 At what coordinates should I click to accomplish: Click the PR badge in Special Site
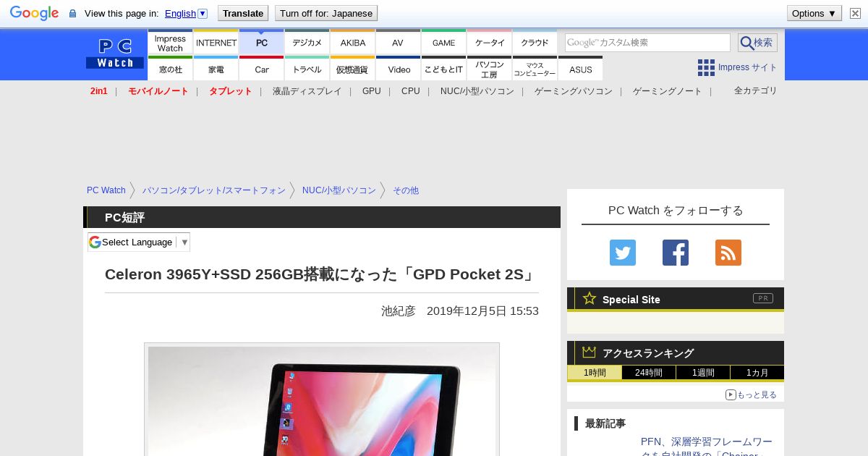pyautogui.click(x=763, y=298)
